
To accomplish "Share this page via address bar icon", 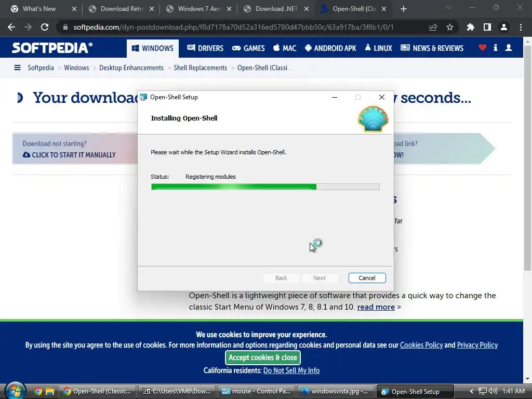I will pos(433,27).
